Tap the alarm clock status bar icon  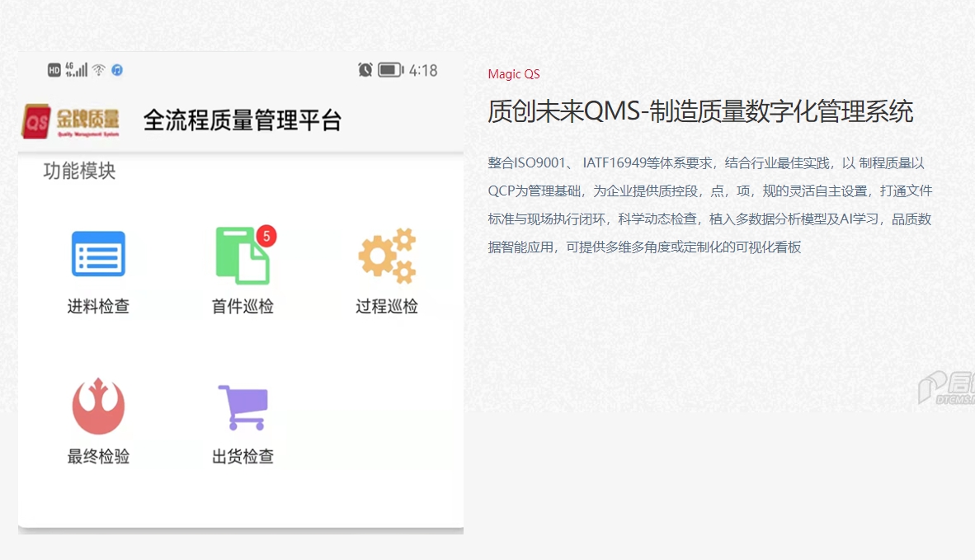pos(365,70)
